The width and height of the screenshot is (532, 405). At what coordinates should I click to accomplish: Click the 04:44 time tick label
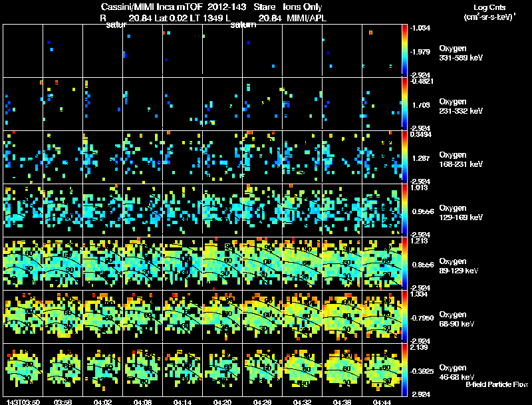pyautogui.click(x=382, y=402)
